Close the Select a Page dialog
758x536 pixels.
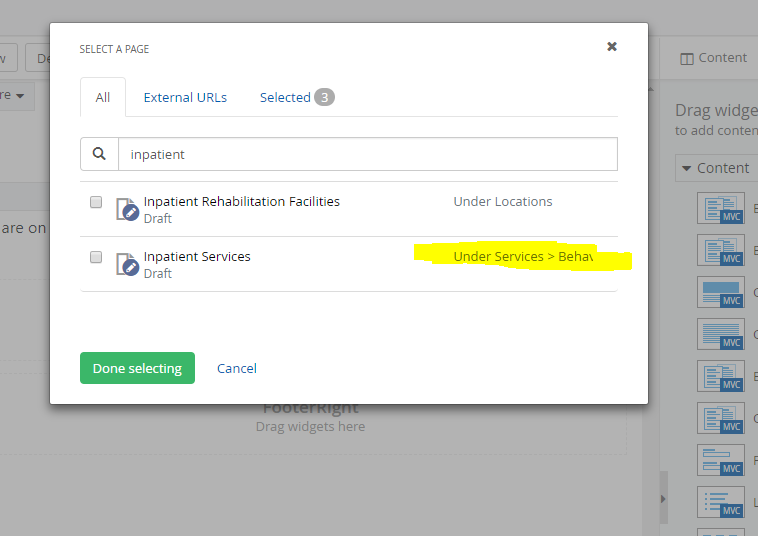[612, 46]
